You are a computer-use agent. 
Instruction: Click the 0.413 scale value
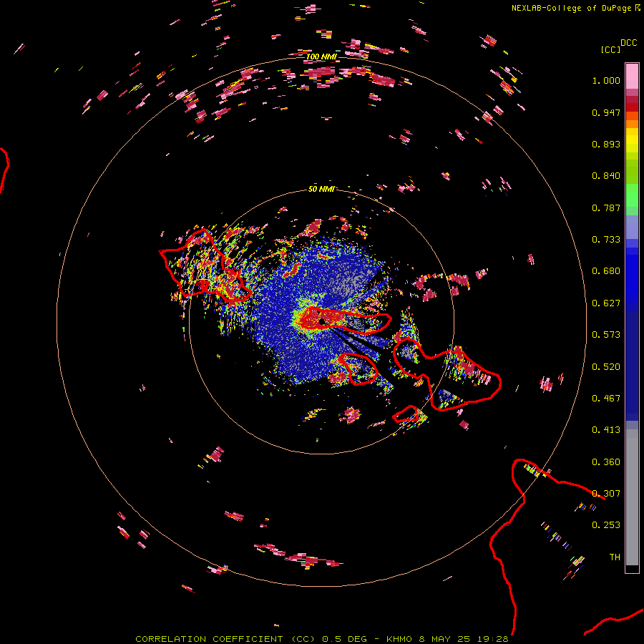point(606,430)
